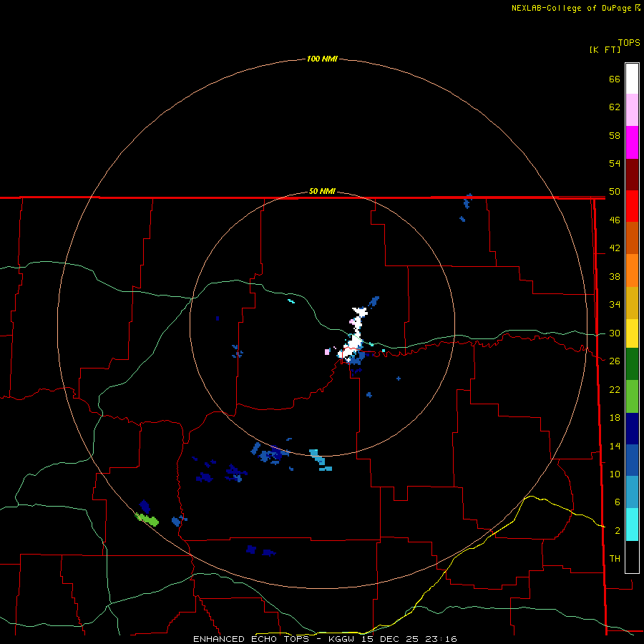The width and height of the screenshot is (644, 644).
Task: Select the 58 legend value
Action: click(x=615, y=135)
